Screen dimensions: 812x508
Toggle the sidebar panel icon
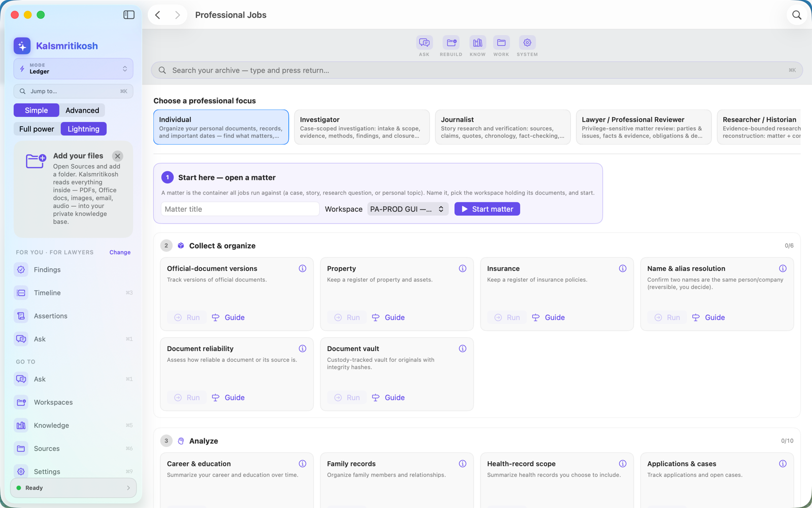129,15
